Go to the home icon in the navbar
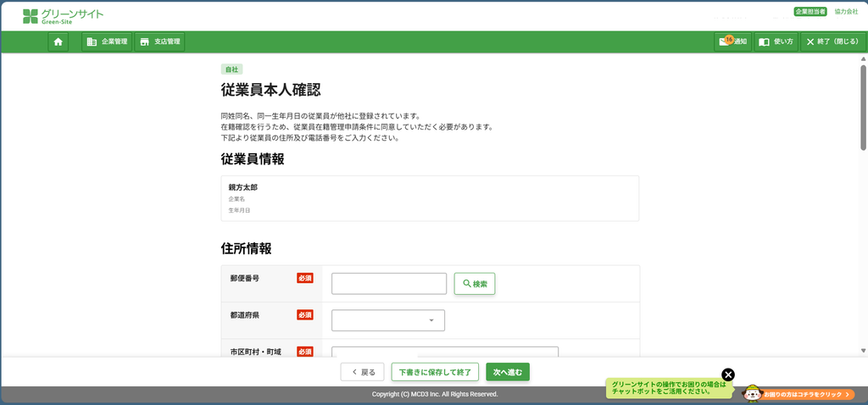Viewport: 868px width, 405px height. click(x=58, y=42)
